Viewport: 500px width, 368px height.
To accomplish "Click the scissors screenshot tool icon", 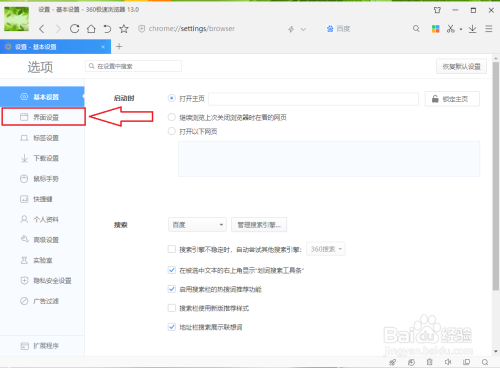I will click(451, 29).
